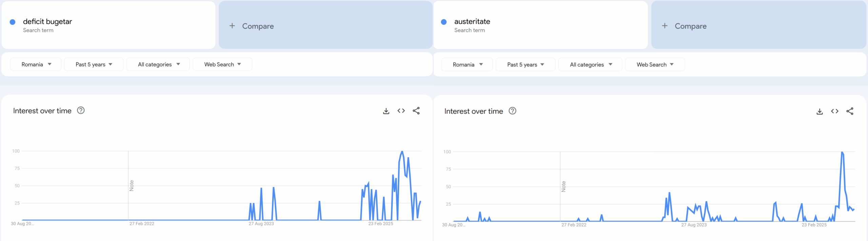
Task: Download the deficit bugetar chart as CSV
Action: [x=386, y=111]
